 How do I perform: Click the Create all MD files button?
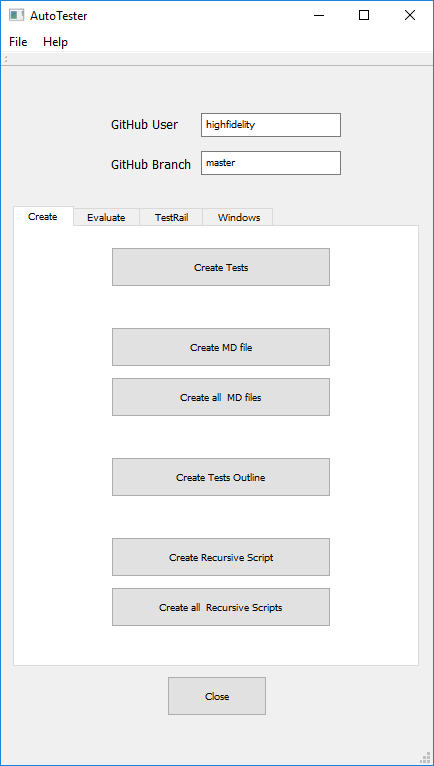[221, 397]
